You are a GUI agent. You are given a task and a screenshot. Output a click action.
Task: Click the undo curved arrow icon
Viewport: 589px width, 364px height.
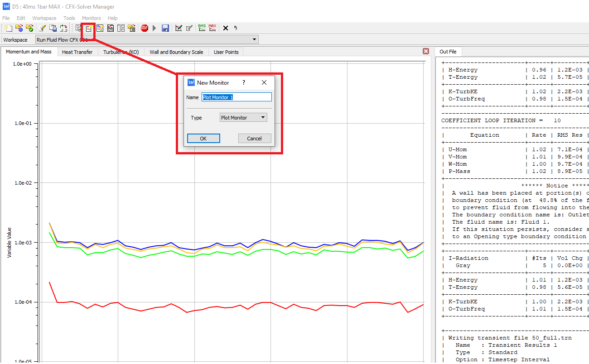[235, 28]
